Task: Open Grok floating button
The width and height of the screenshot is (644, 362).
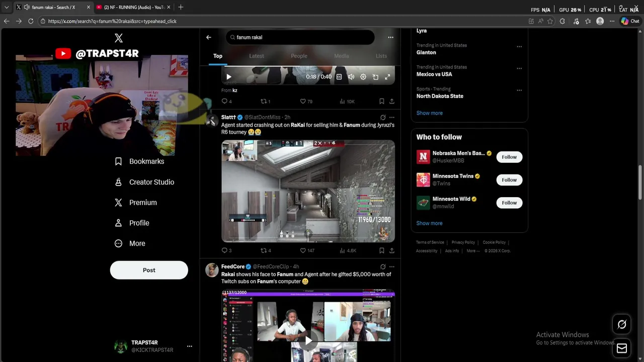Action: coord(622,325)
